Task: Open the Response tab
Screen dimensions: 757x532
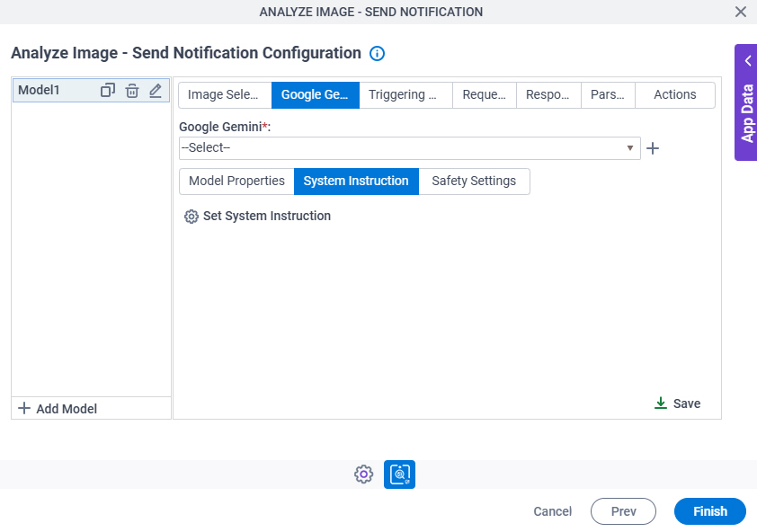Action: pos(548,95)
